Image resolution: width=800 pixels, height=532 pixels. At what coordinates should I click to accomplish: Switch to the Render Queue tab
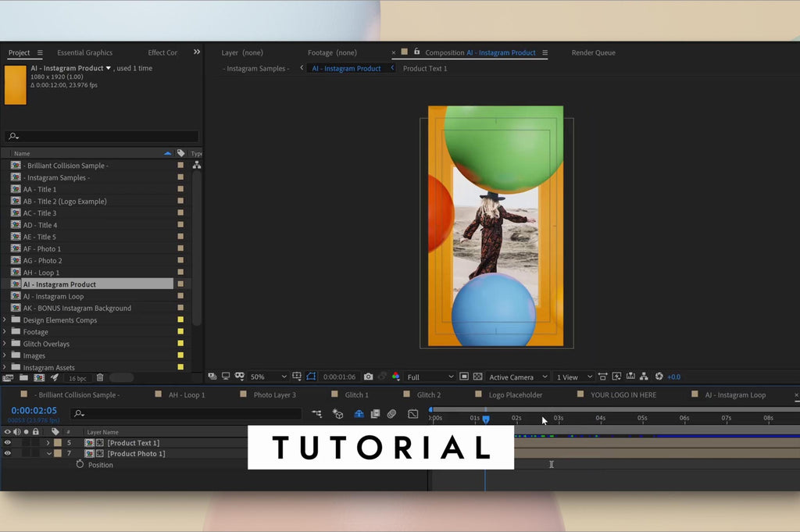593,53
